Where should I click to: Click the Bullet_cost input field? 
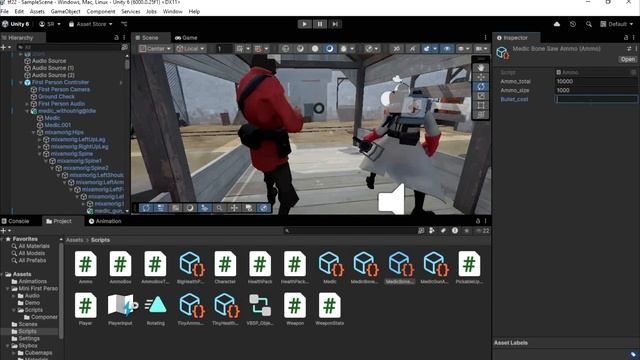tap(596, 99)
